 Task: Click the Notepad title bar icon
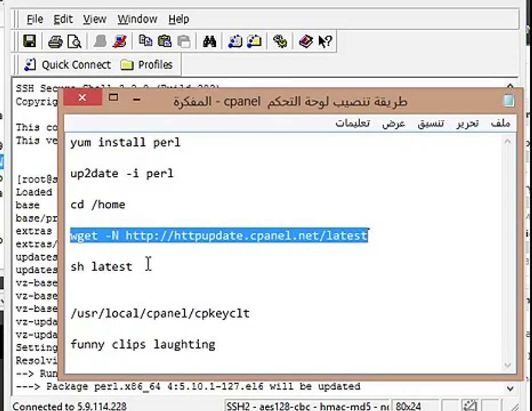(508, 101)
